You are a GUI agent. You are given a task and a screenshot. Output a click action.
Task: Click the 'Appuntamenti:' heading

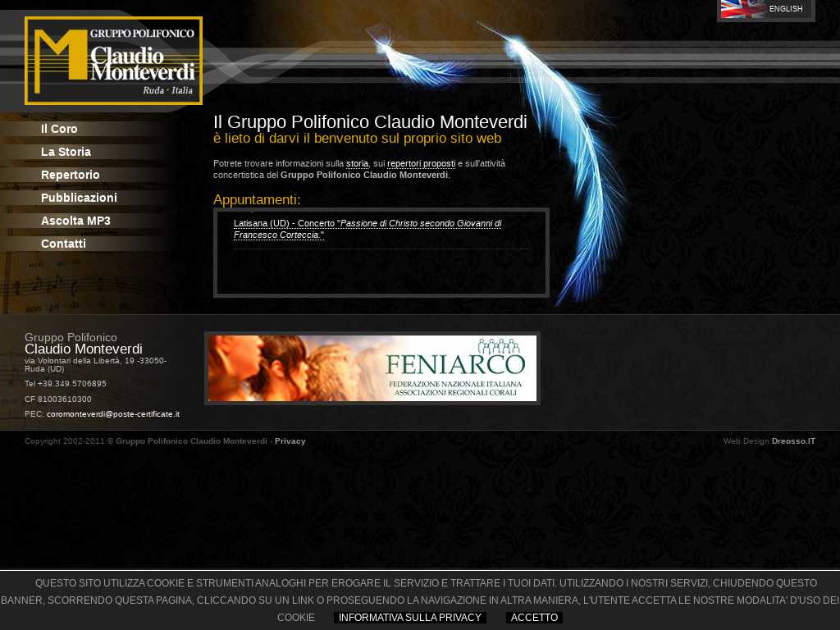(257, 200)
